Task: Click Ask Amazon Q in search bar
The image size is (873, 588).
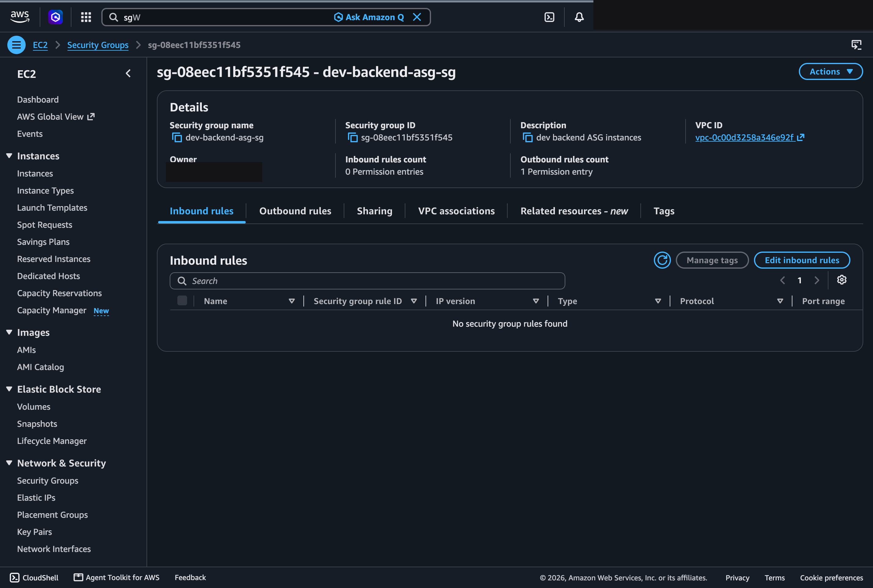Action: 369,17
